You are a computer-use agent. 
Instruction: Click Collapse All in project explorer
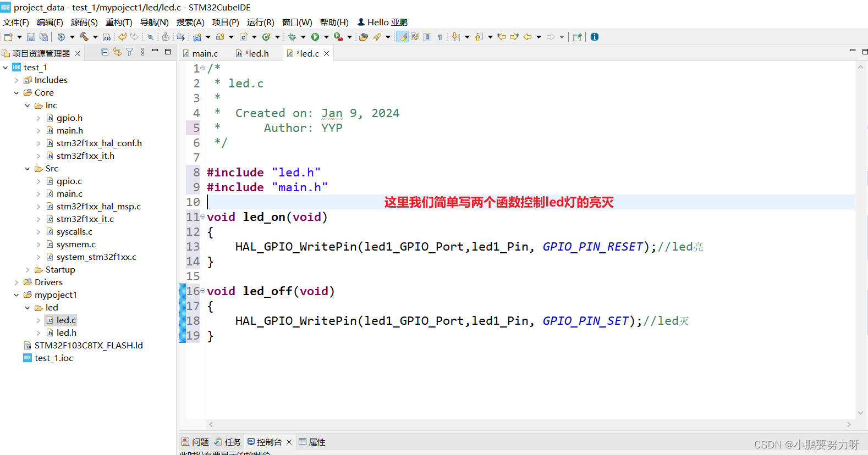[105, 52]
